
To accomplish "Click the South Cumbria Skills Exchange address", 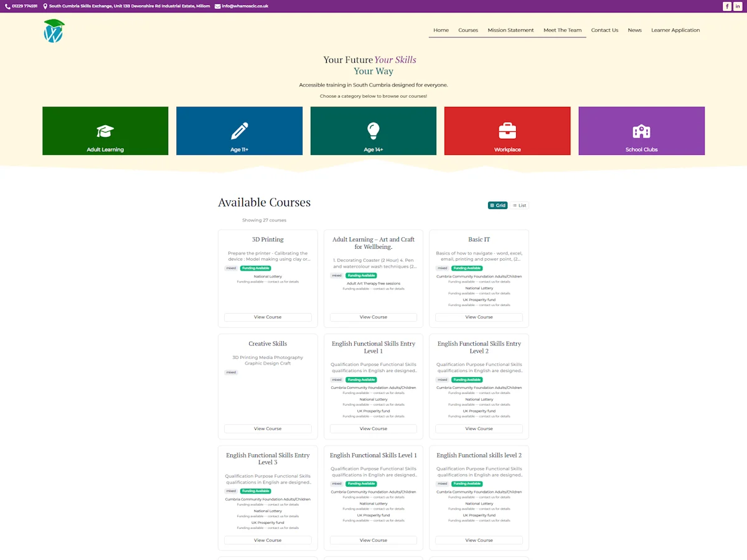I will pos(129,6).
